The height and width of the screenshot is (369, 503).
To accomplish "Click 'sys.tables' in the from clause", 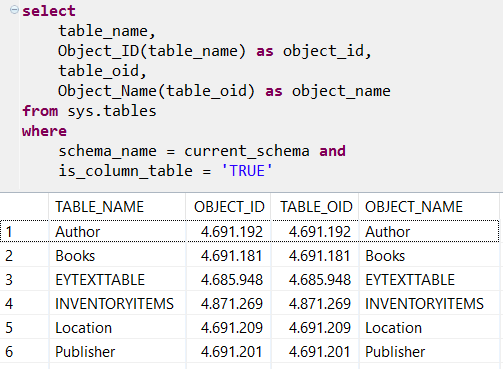I will coord(112,111).
